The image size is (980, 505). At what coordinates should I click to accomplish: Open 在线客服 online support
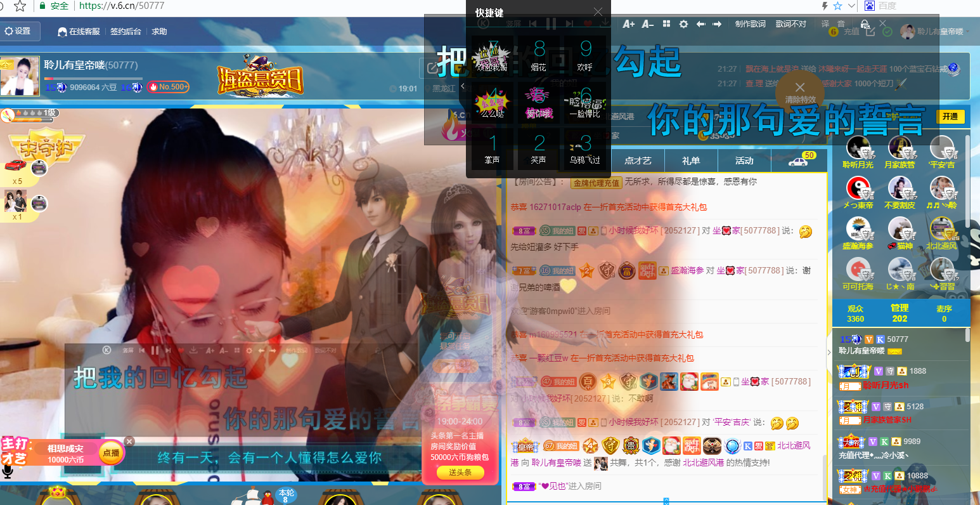tap(79, 32)
